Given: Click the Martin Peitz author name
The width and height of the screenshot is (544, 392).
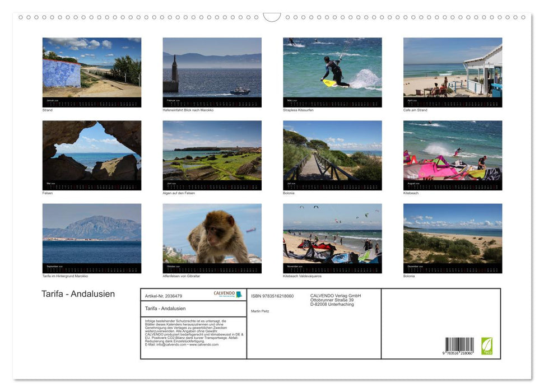Looking at the screenshot, I should 259,311.
